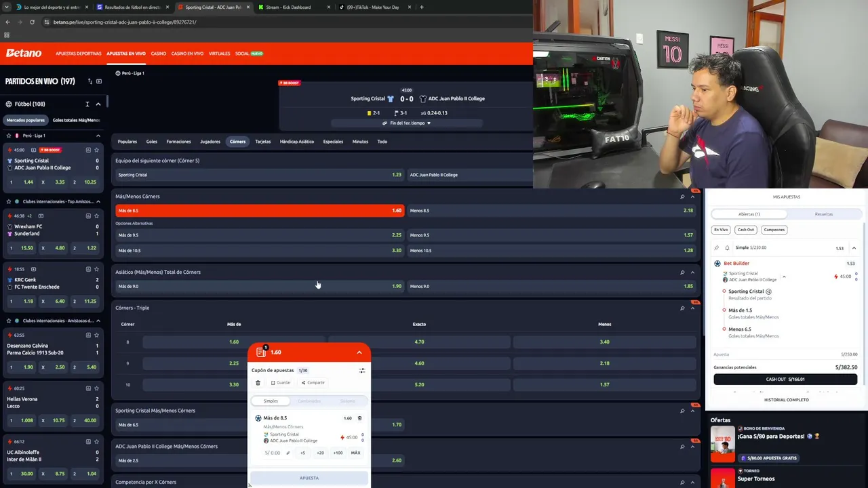
Task: Filter Mis Apuestas by Cash Out chip
Action: pos(745,230)
